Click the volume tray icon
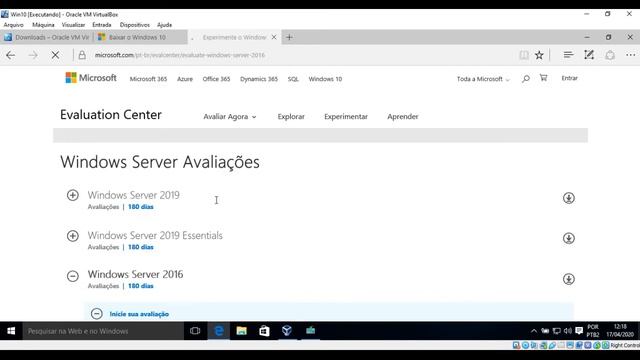Image resolution: width=640 pixels, height=360 pixels. (568, 331)
